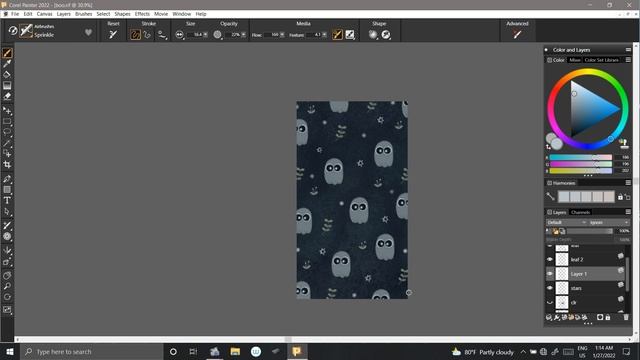Open the File menu
Image resolution: width=640 pixels, height=360 pixels.
coord(15,14)
